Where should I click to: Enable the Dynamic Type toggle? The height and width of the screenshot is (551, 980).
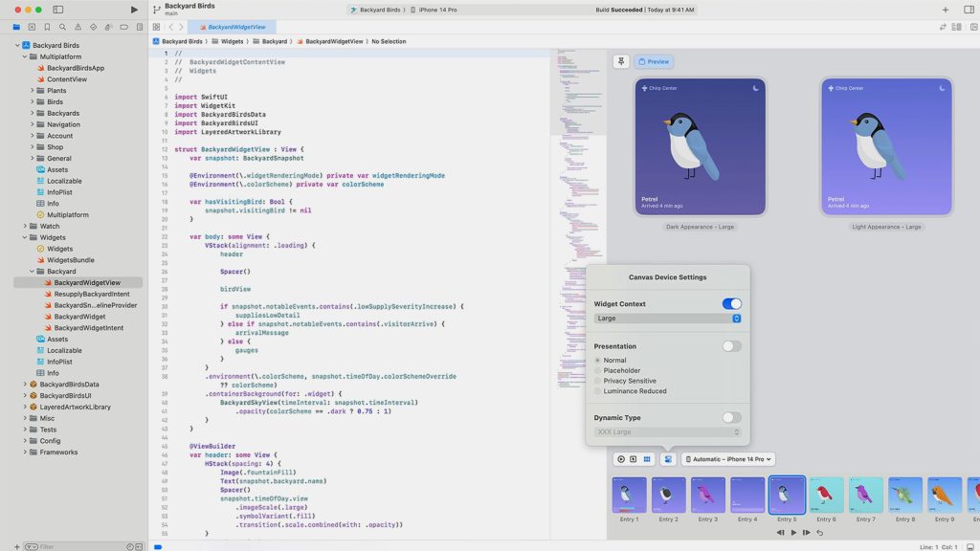click(x=731, y=417)
